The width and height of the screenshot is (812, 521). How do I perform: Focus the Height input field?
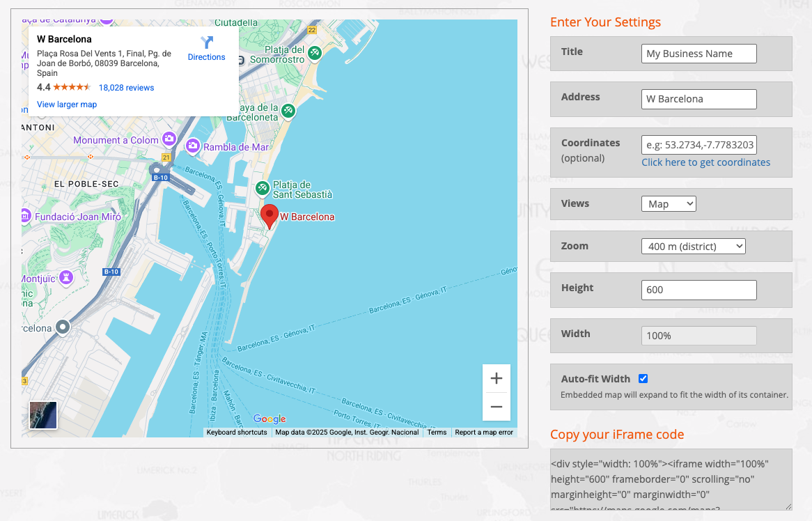pyautogui.click(x=698, y=290)
